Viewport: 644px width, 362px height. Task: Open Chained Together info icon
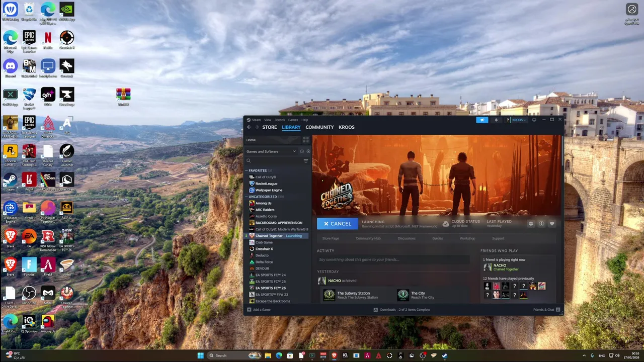pos(541,224)
